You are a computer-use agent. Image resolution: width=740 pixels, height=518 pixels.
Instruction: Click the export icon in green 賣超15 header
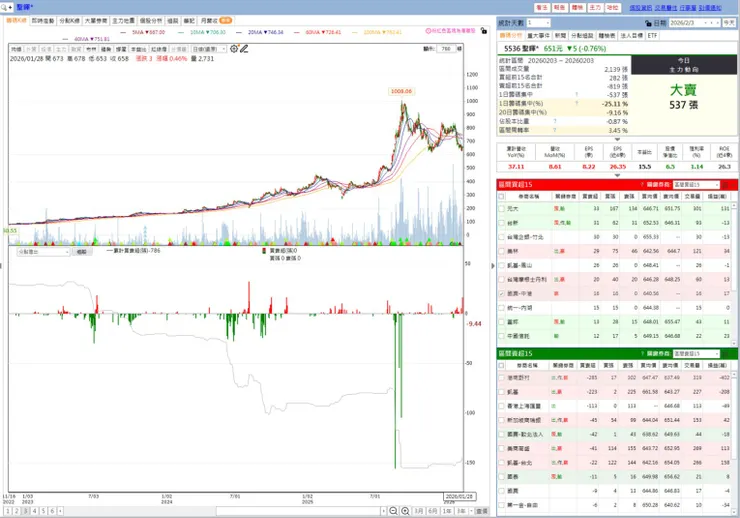coord(726,353)
